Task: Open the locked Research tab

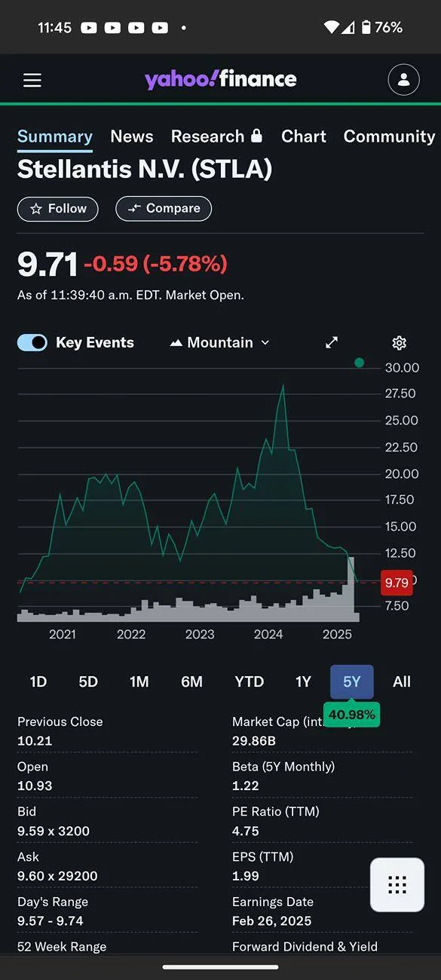Action: pos(216,136)
